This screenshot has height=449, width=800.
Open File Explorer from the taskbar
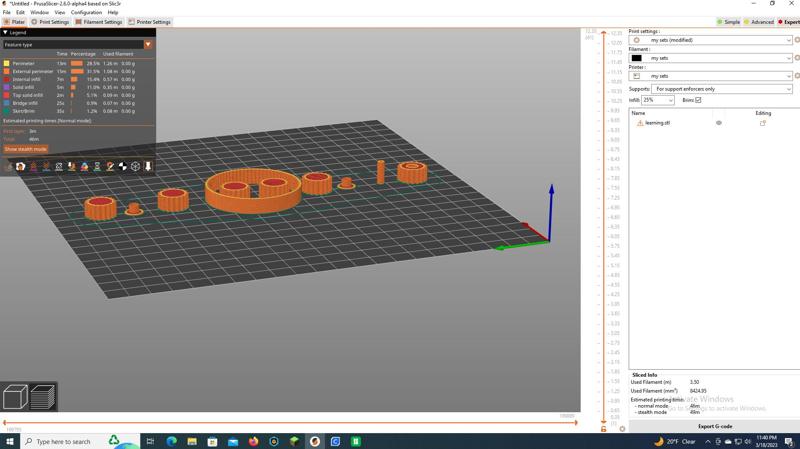(x=192, y=441)
